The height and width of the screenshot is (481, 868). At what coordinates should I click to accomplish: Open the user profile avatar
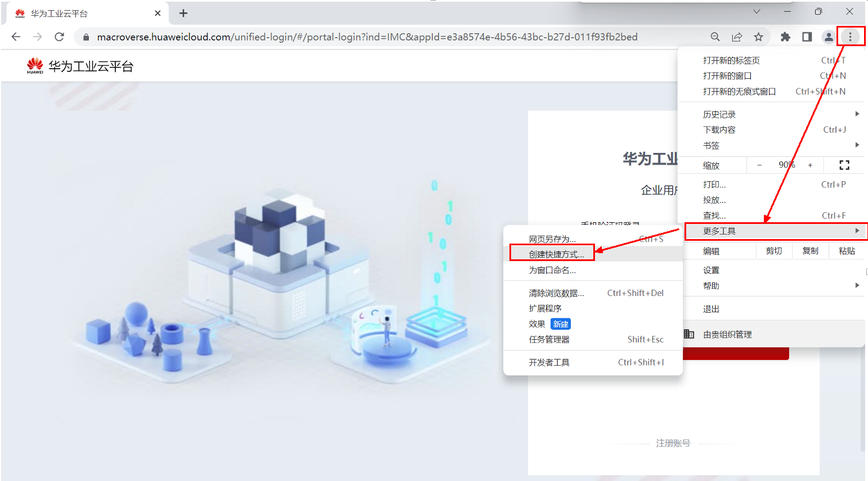tap(829, 37)
